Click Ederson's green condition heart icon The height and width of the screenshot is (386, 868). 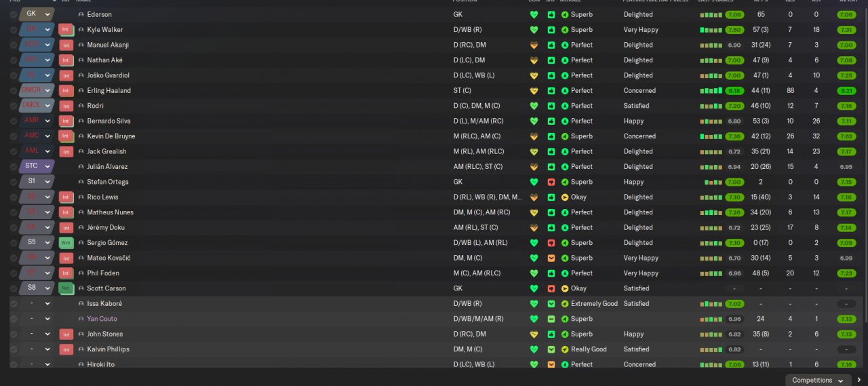[x=534, y=14]
